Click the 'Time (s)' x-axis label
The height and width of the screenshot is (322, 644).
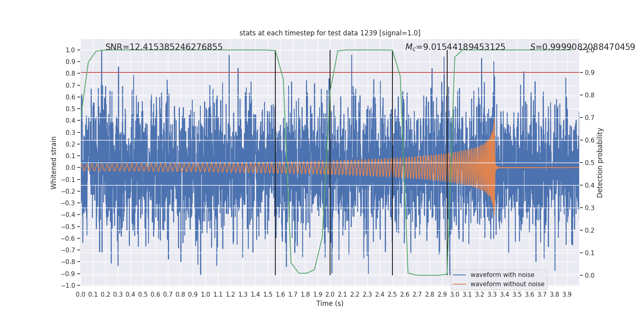(x=330, y=303)
